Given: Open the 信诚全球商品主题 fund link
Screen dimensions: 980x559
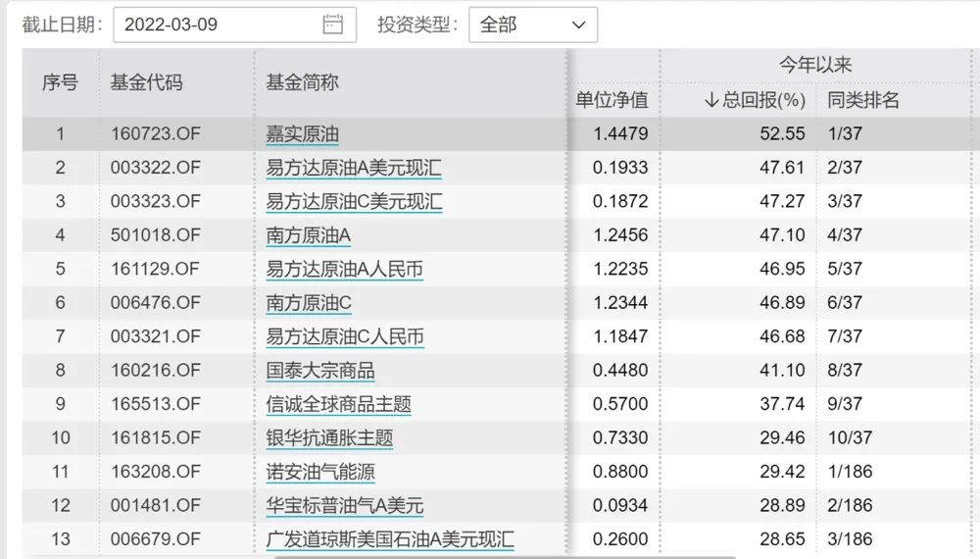Looking at the screenshot, I should (x=339, y=404).
